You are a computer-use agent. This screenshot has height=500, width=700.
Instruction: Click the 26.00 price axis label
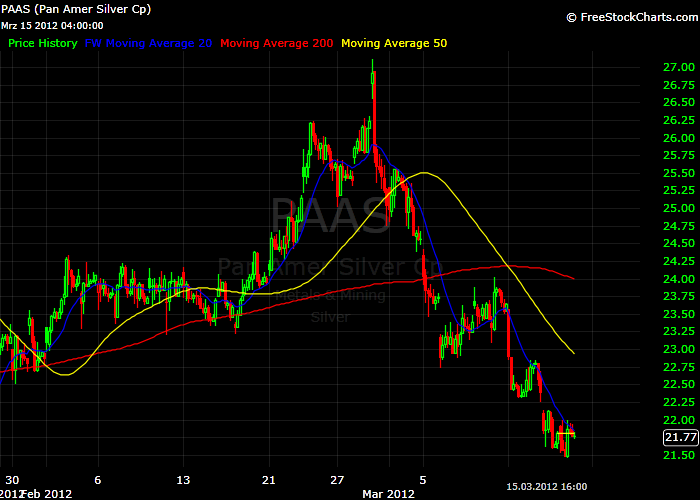pos(679,138)
